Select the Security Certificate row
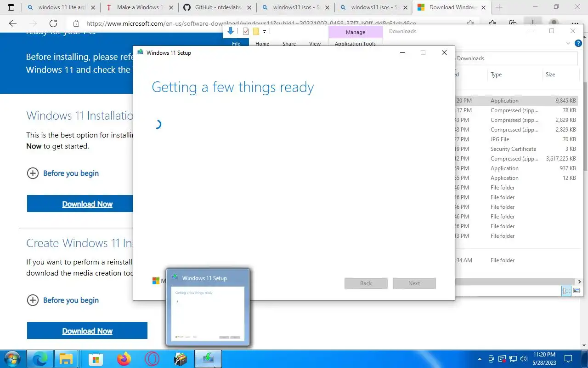This screenshot has height=368, width=588. 516,149
